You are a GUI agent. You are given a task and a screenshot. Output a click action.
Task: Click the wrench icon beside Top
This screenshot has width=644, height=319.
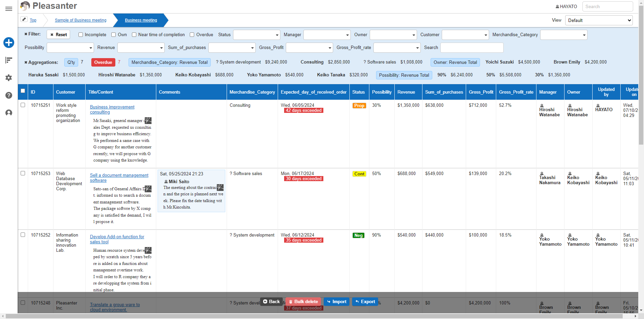tap(24, 19)
